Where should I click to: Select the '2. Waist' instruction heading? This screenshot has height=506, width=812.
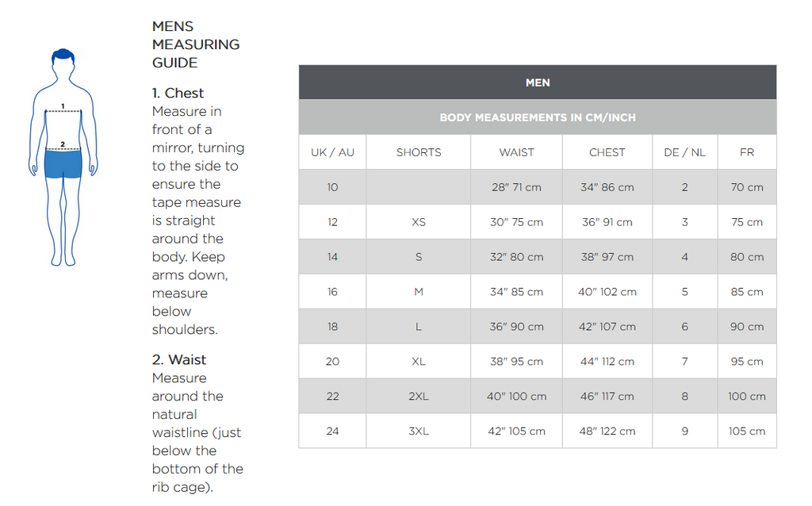(x=179, y=359)
